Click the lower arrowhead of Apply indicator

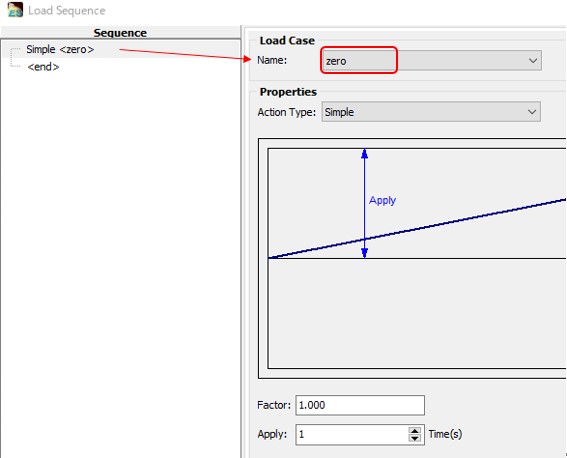point(364,253)
